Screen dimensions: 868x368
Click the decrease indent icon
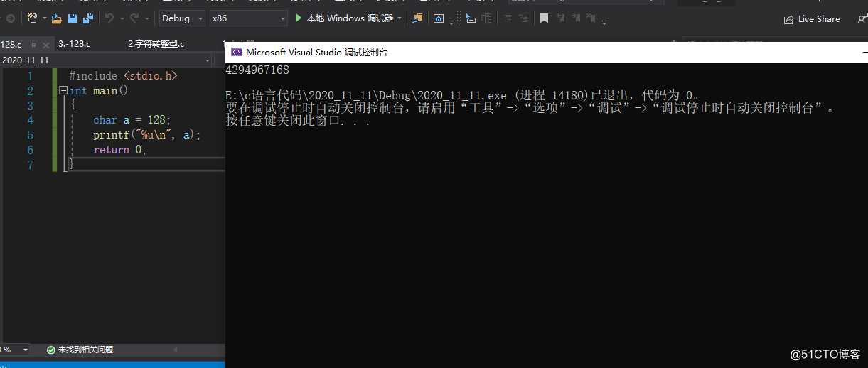coord(507,18)
